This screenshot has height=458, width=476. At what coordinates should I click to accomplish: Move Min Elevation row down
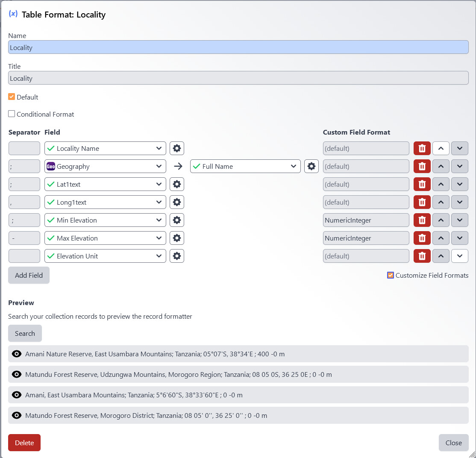[x=460, y=220]
